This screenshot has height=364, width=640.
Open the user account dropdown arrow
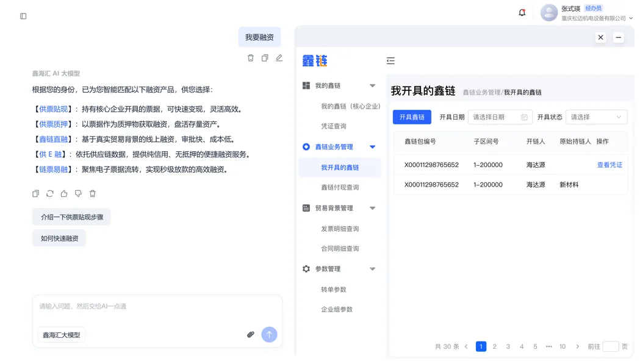click(x=631, y=19)
